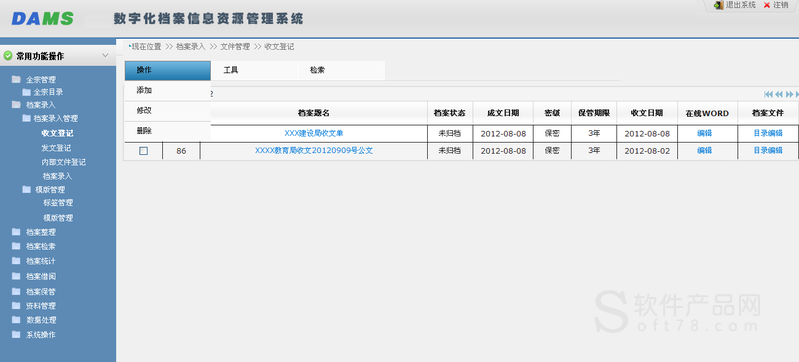Click 收文登记 in the breadcrumb path

coord(279,46)
